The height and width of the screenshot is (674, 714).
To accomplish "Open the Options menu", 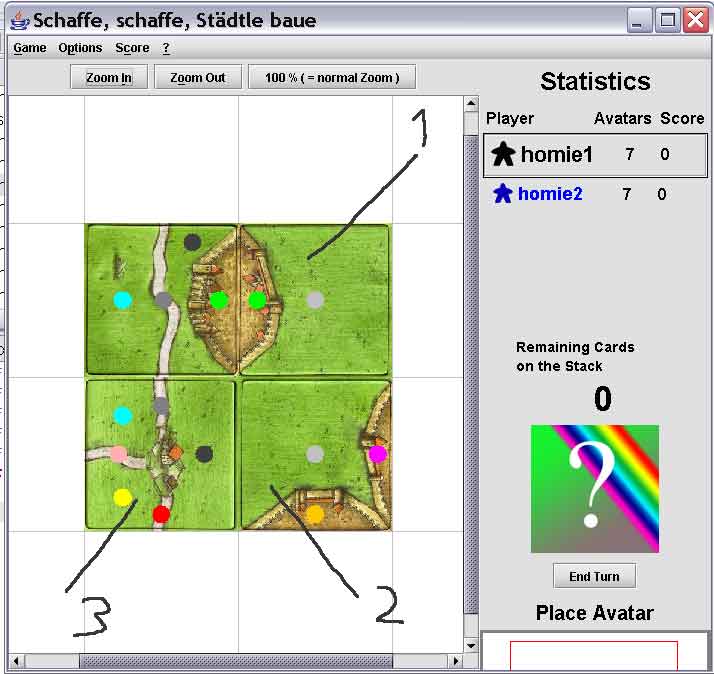I will click(x=80, y=48).
